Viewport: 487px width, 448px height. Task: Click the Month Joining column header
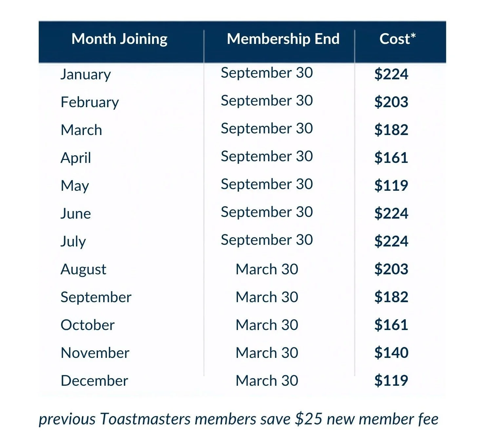tap(120, 39)
